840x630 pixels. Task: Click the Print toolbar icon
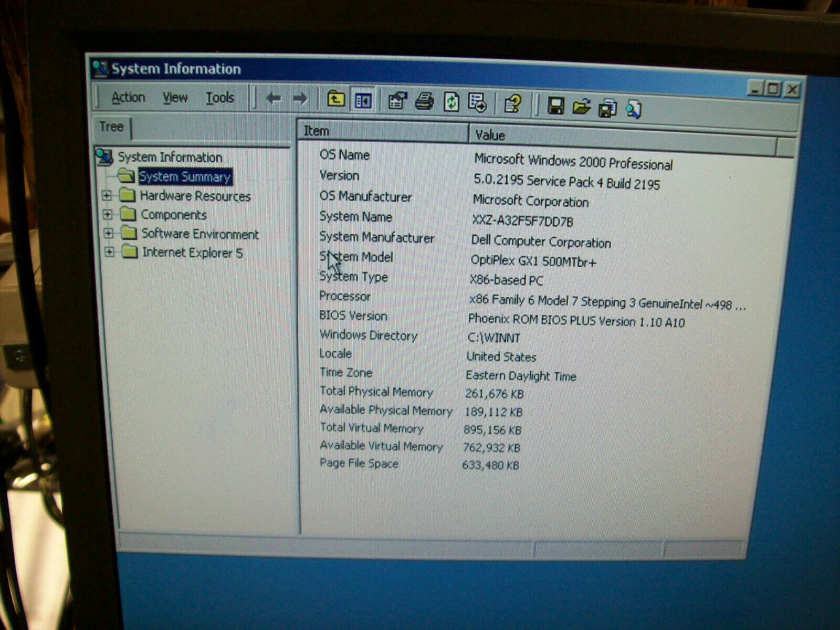[424, 101]
